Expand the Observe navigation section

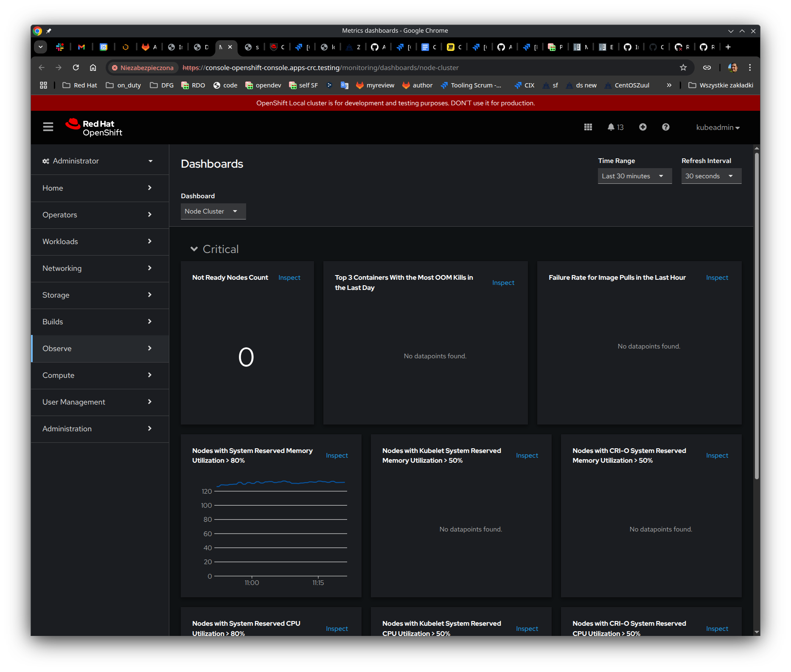(x=100, y=349)
